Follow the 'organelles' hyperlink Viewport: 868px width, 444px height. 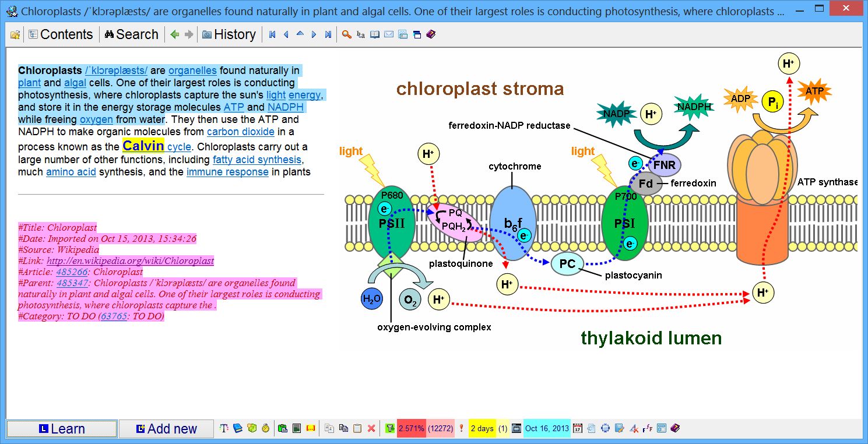[192, 71]
